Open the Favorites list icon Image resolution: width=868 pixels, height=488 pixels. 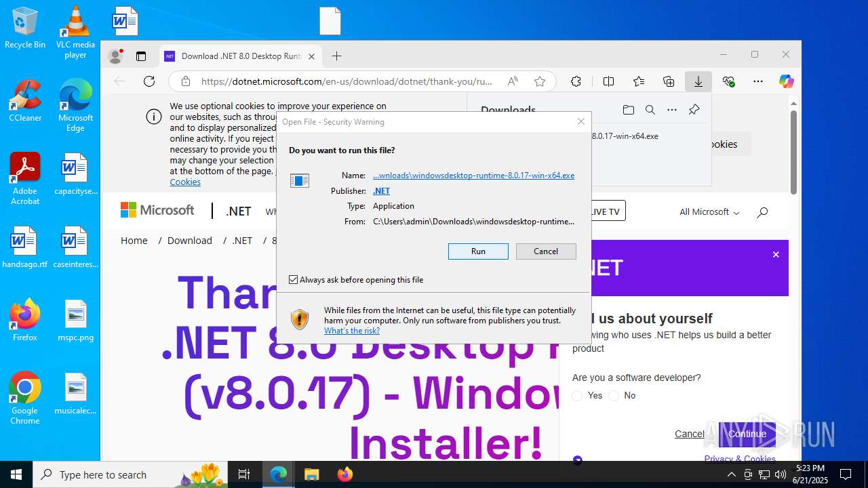point(639,81)
